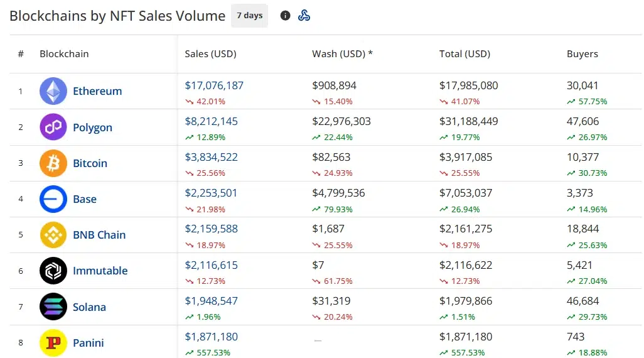Click BNB Chain sales value $2,159,588

coord(211,229)
